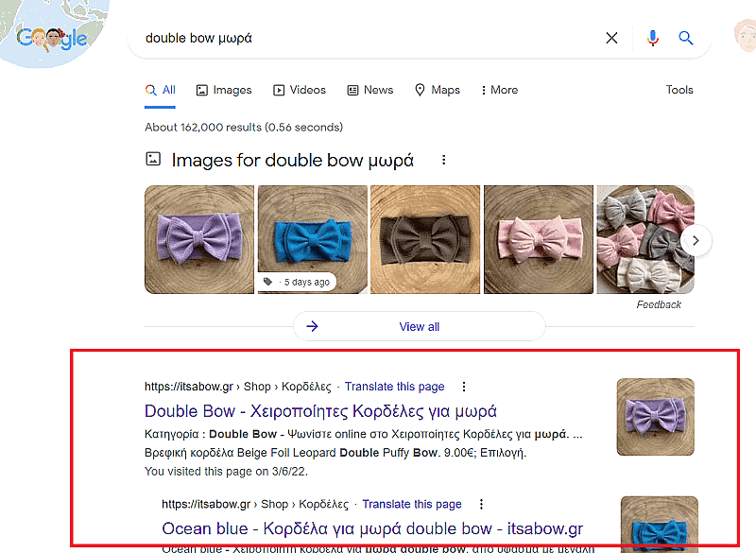
Task: Click the View all images button
Action: click(419, 326)
